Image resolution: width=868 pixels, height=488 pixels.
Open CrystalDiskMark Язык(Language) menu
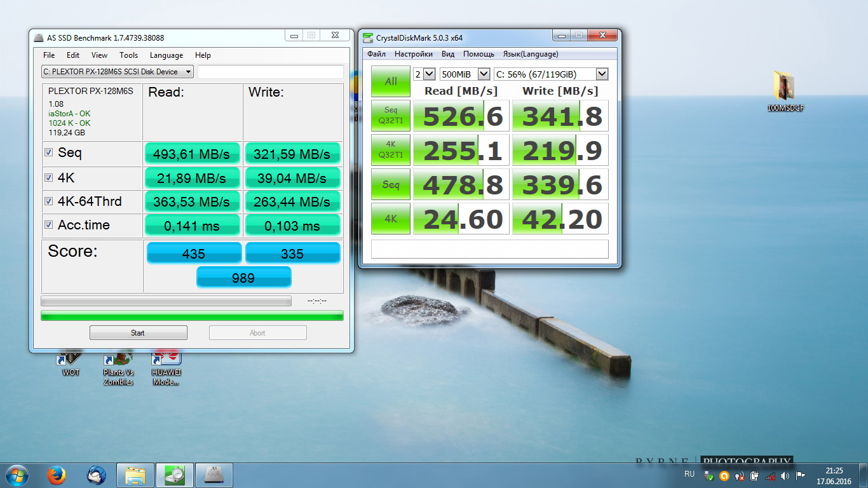click(531, 54)
